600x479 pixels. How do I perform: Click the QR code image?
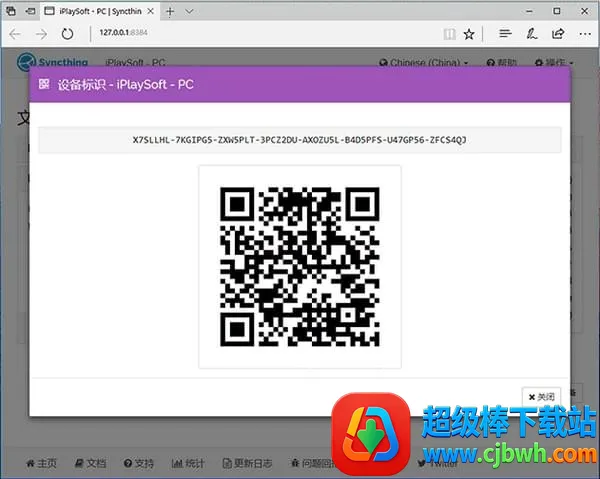300,267
